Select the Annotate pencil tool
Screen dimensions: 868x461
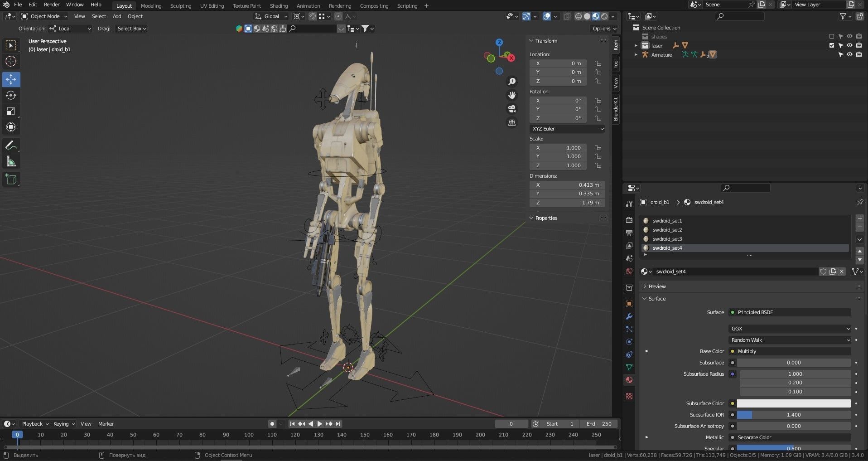(11, 146)
